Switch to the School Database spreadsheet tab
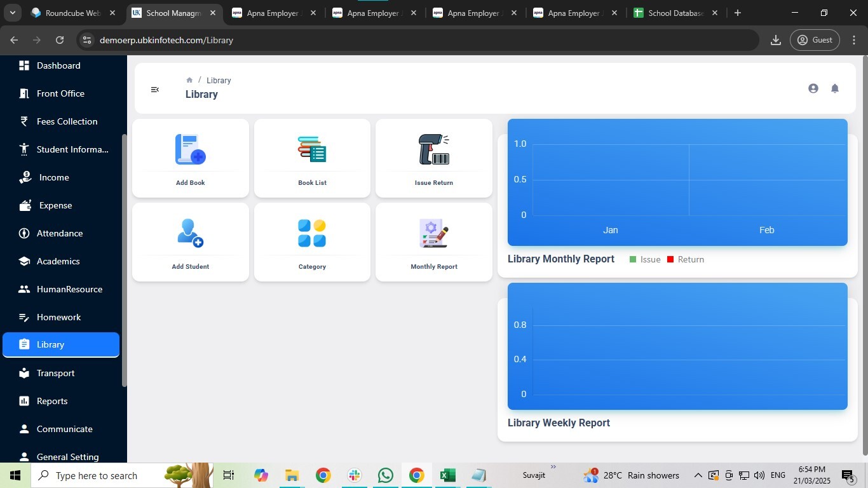 pos(675,13)
